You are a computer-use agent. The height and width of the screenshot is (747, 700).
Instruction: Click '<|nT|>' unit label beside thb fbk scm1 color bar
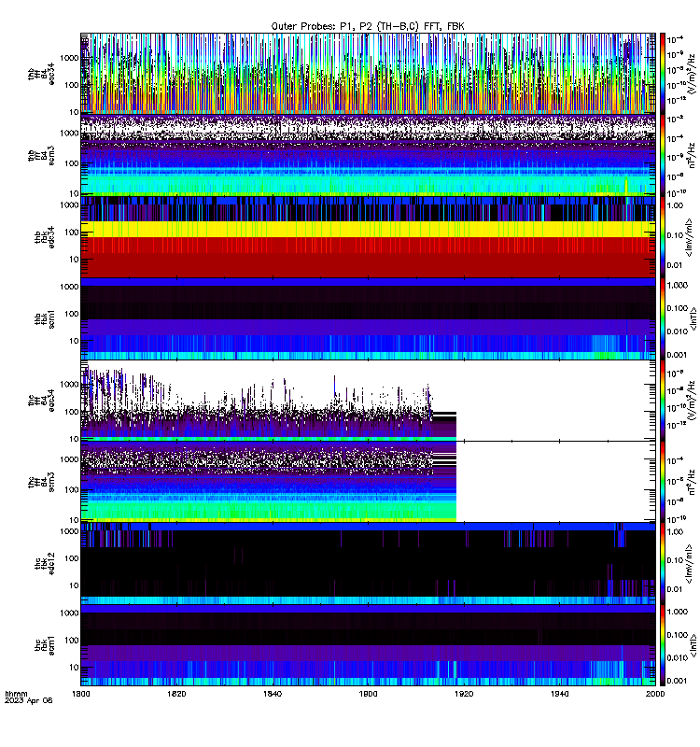click(x=693, y=318)
